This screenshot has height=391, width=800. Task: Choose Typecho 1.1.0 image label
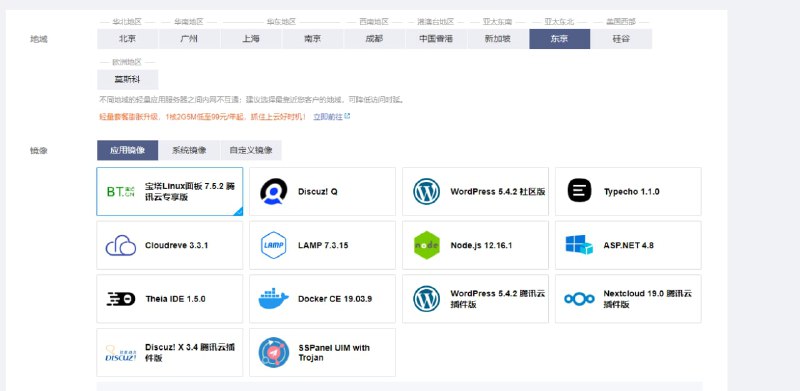631,191
